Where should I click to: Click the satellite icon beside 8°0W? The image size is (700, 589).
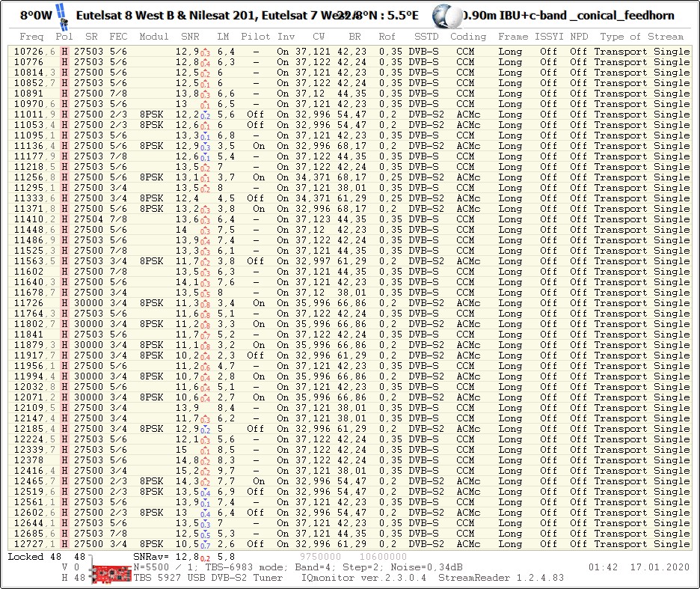pyautogui.click(x=63, y=16)
